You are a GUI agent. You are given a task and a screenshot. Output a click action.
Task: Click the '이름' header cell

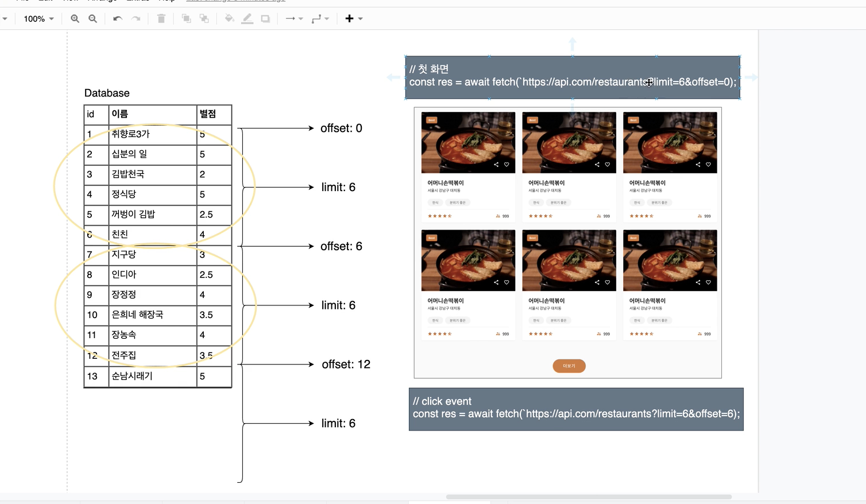[x=153, y=114]
